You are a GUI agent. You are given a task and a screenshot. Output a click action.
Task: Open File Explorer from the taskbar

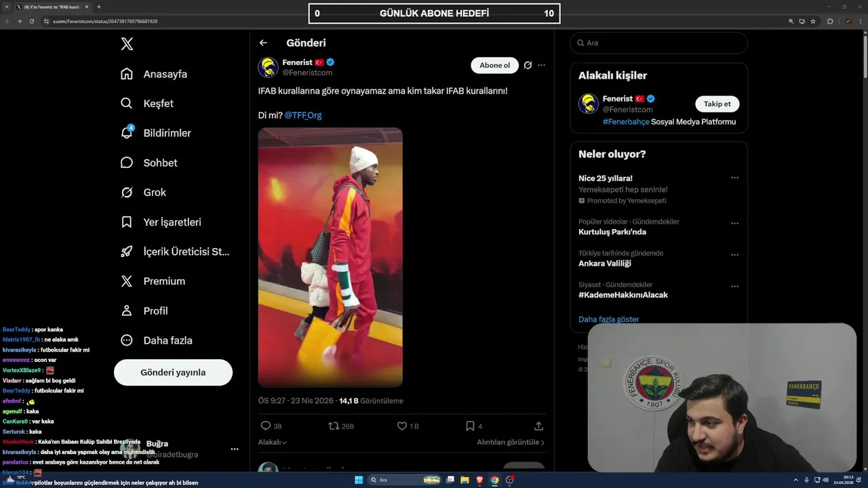465,480
